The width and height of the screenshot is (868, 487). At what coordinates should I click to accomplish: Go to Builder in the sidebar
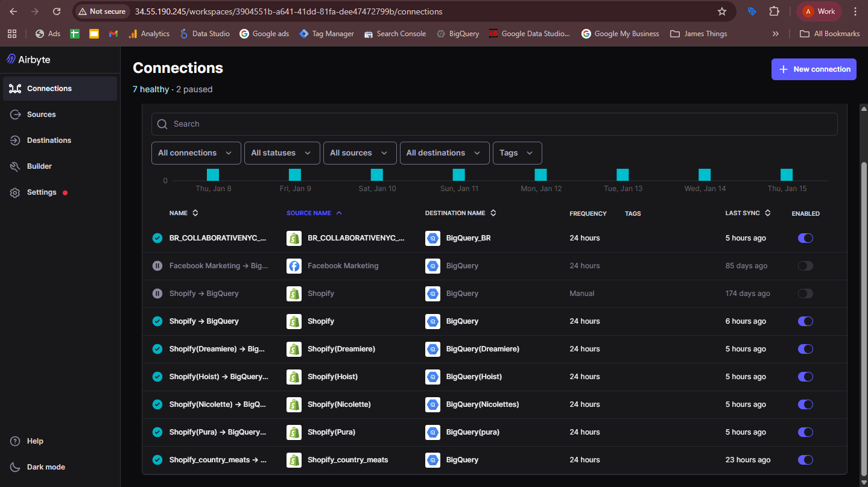pyautogui.click(x=60, y=166)
